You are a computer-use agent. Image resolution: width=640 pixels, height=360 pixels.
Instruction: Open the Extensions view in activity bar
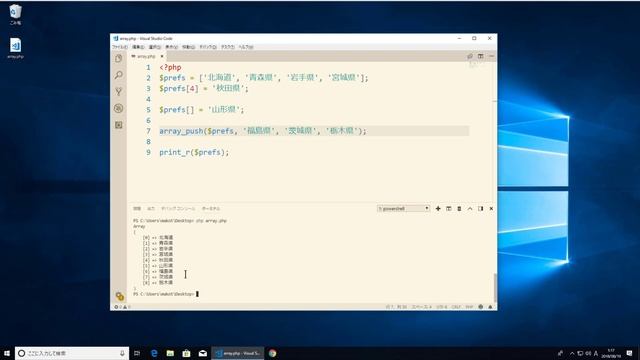pyautogui.click(x=119, y=125)
